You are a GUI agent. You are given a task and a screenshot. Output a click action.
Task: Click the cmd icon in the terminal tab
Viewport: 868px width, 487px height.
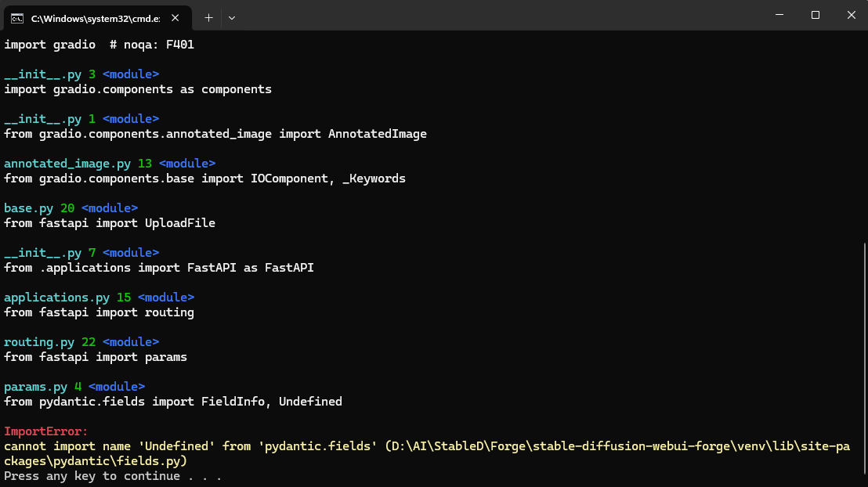[16, 17]
